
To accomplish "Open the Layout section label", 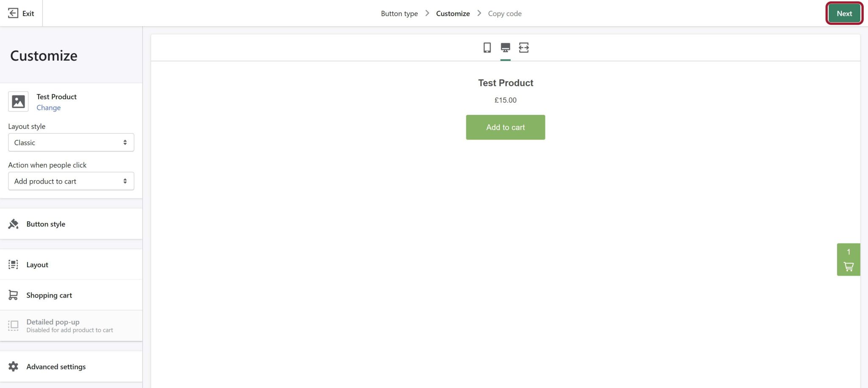I will click(37, 265).
